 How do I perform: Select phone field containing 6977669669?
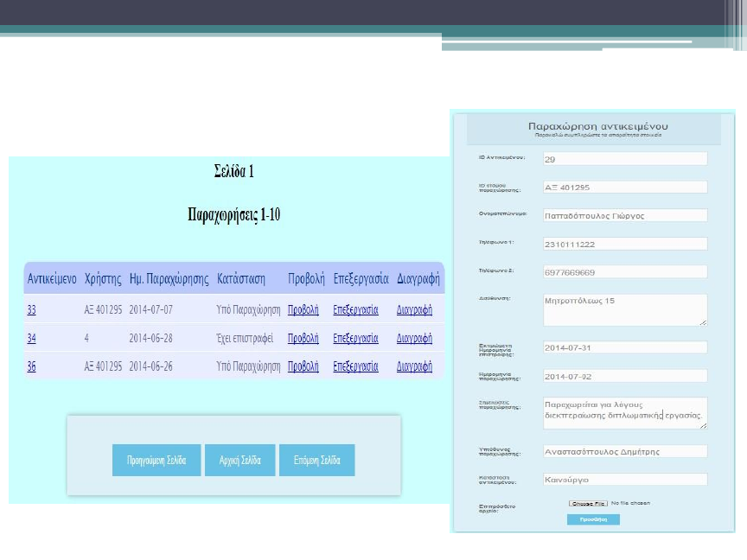point(624,272)
